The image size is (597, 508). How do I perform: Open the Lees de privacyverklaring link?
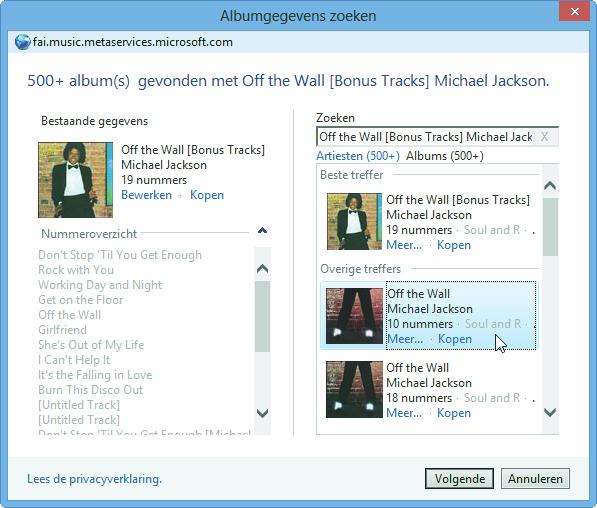(x=94, y=479)
